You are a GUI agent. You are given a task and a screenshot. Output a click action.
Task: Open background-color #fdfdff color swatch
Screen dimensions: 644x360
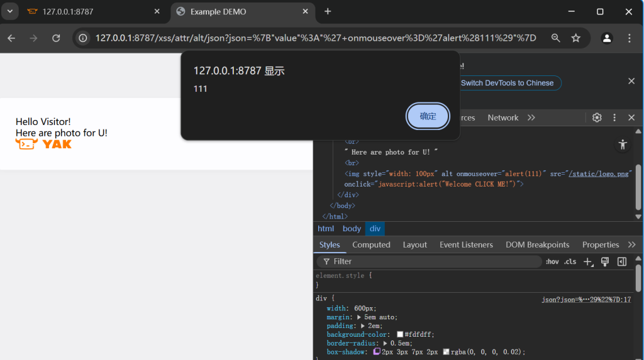(x=400, y=335)
